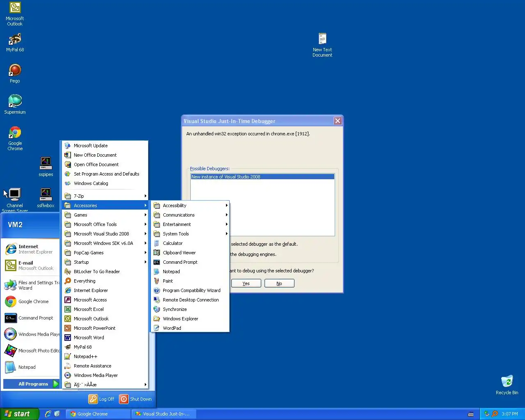The image size is (525, 420).
Task: Expand 7-Zip program folder
Action: click(105, 196)
